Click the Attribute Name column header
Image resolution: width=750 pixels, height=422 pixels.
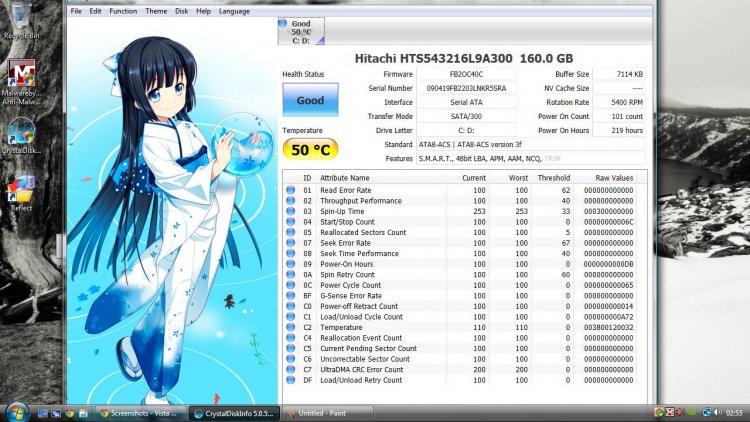(x=344, y=178)
